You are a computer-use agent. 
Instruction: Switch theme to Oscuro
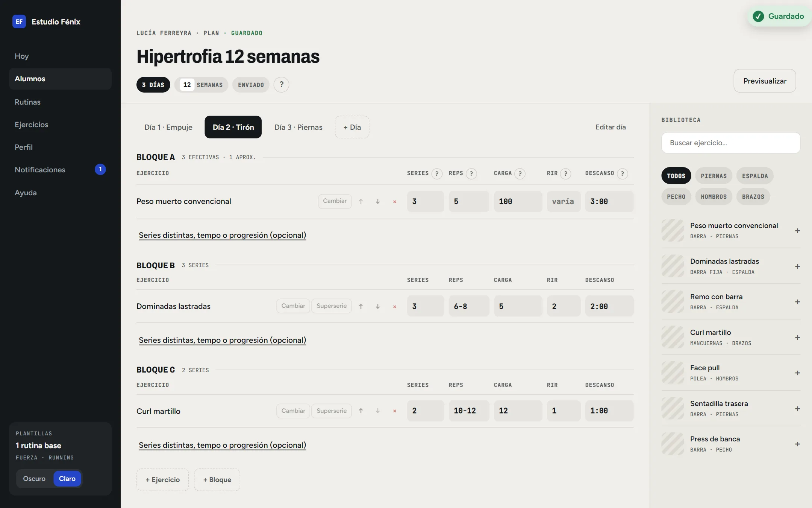point(34,479)
